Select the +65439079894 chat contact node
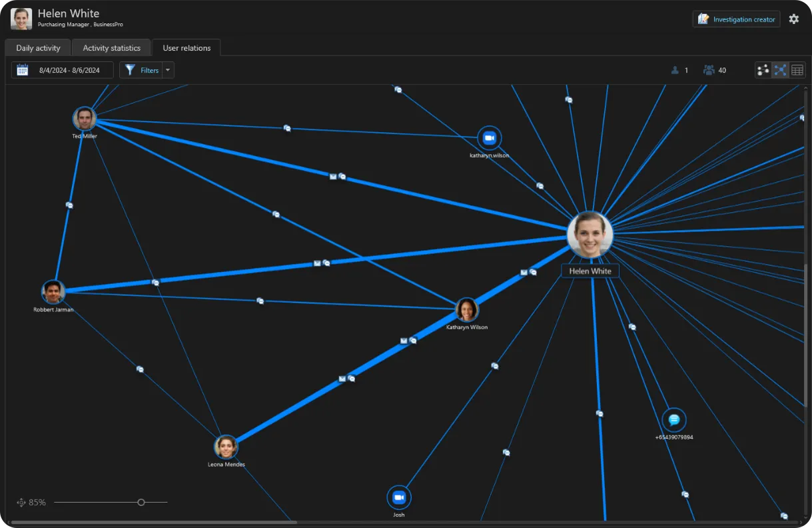This screenshot has width=812, height=528. (674, 420)
